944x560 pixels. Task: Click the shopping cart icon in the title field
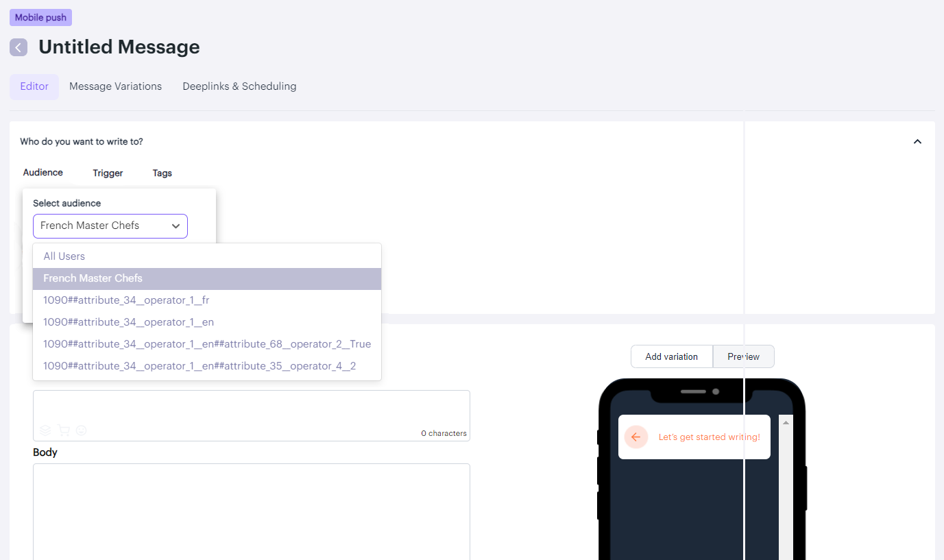[x=64, y=430]
